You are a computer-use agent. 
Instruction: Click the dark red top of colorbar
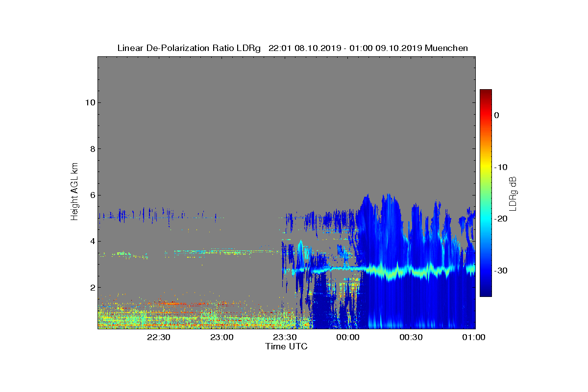click(x=486, y=93)
